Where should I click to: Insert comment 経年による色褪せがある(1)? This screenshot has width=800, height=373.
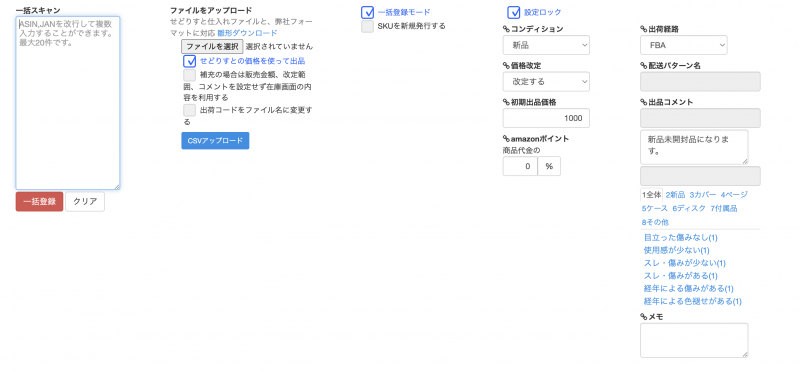(x=693, y=302)
